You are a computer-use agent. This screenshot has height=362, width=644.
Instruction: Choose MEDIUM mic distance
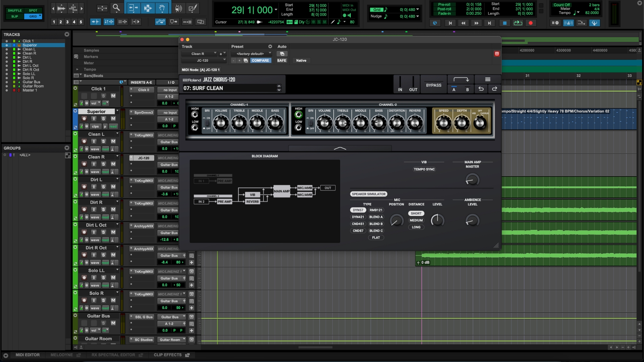pyautogui.click(x=416, y=220)
